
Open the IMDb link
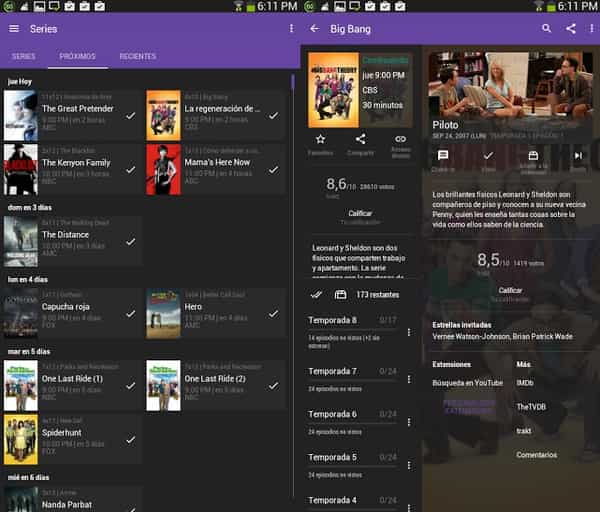tap(525, 383)
